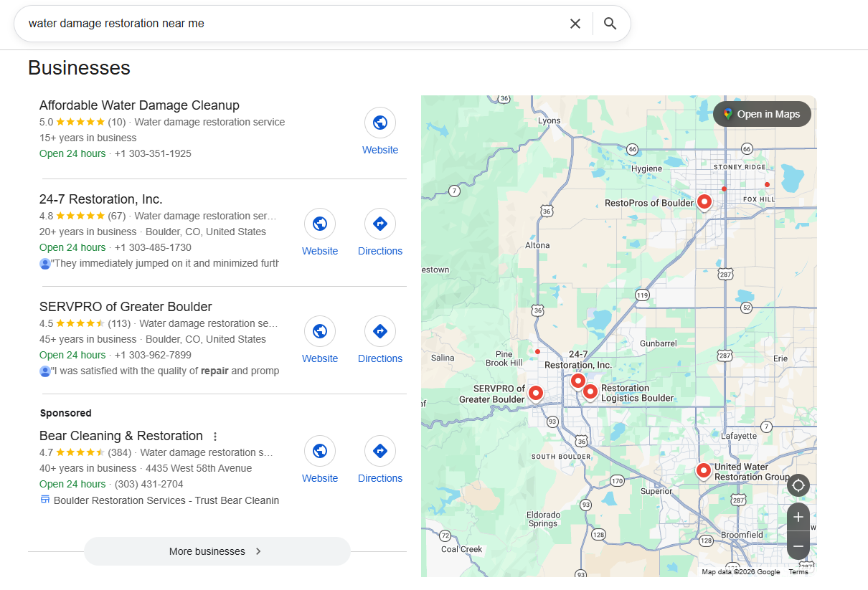Click the Gunbarrel label on the map

point(658,343)
